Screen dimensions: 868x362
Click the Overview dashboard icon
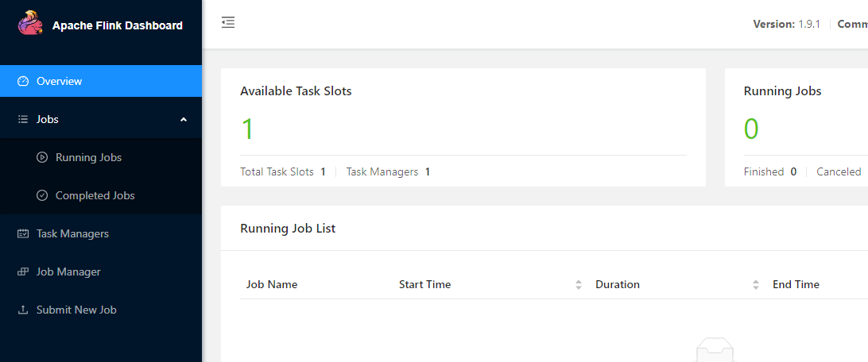[23, 81]
